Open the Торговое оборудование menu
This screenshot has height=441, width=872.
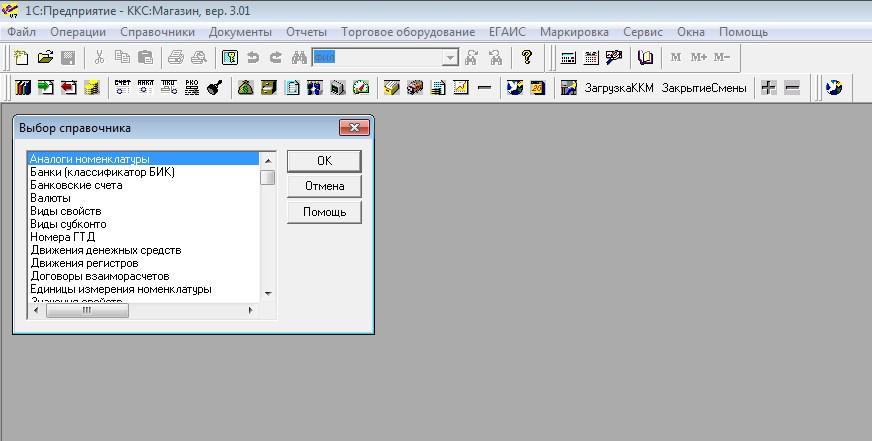[408, 32]
